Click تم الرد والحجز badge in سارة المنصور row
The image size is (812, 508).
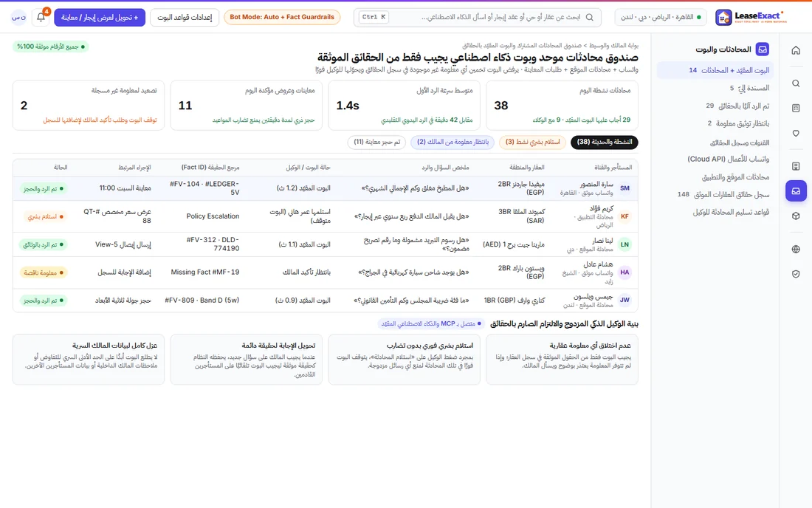click(44, 188)
